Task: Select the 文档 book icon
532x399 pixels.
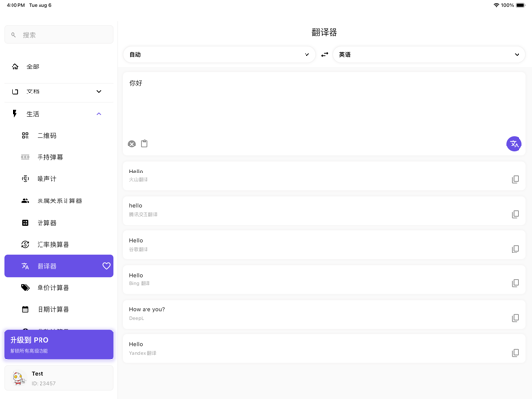Action: [14, 92]
